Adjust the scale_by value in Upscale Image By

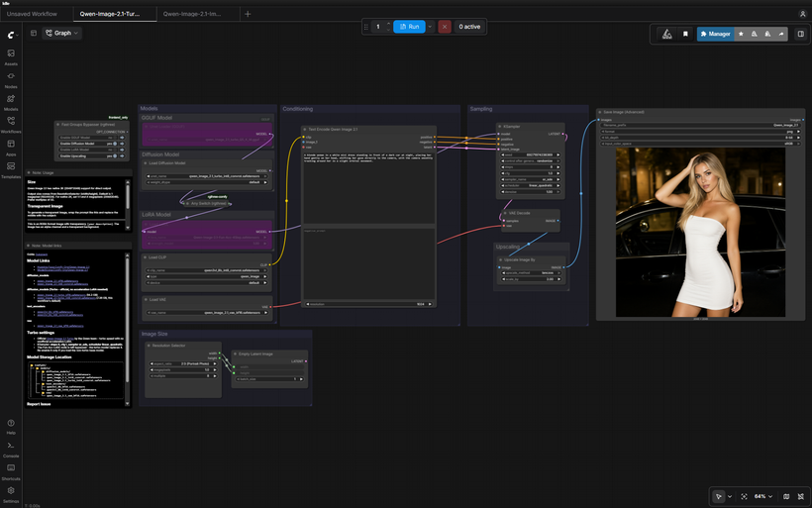(x=531, y=279)
